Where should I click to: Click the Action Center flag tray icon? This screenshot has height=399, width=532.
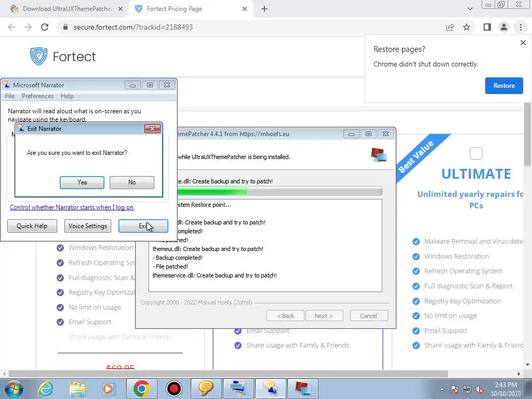pos(455,389)
